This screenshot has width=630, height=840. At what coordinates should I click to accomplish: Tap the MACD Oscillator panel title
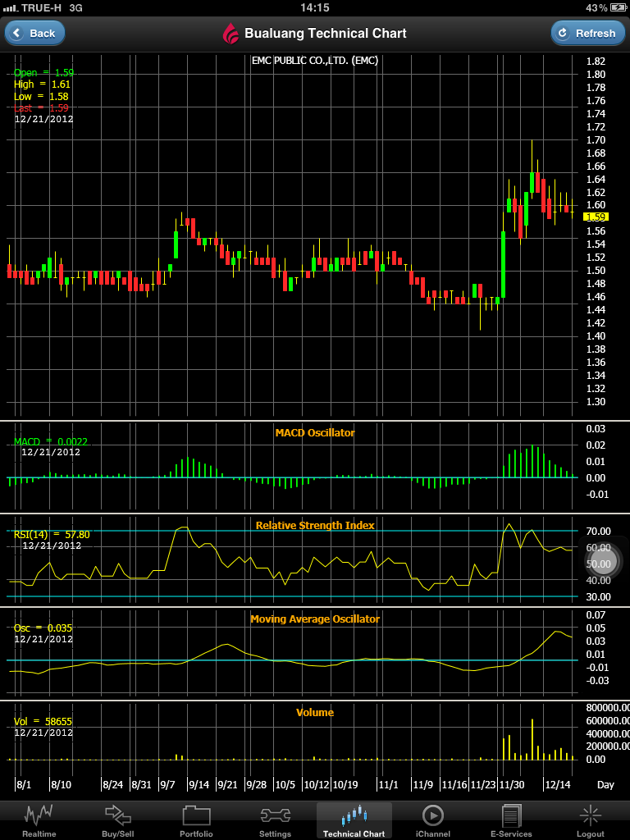tap(315, 432)
